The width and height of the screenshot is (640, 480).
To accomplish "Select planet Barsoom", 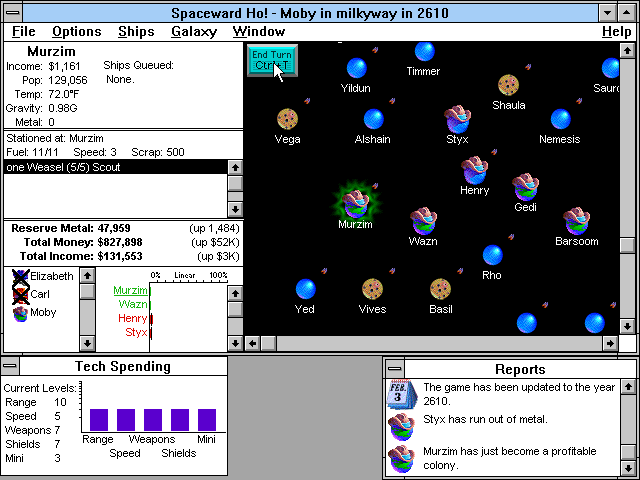I will pos(576,221).
